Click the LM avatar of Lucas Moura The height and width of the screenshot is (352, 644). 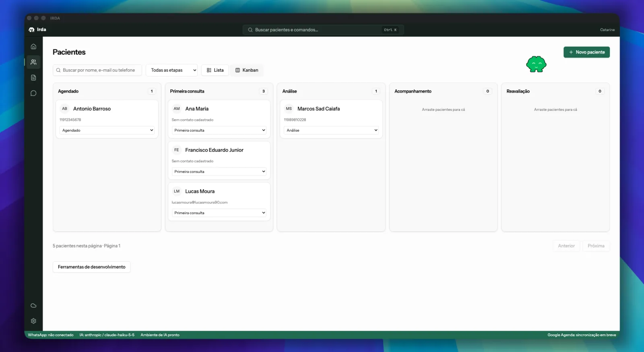(x=177, y=191)
